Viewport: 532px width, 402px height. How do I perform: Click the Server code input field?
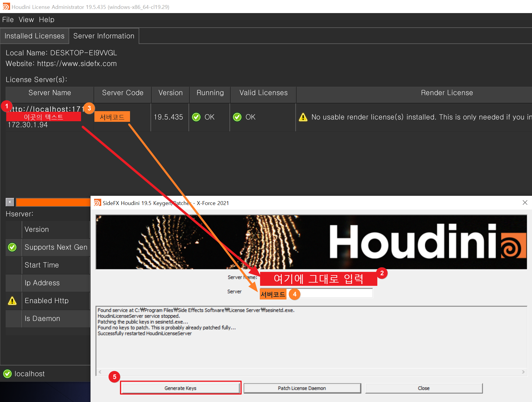[x=316, y=293]
